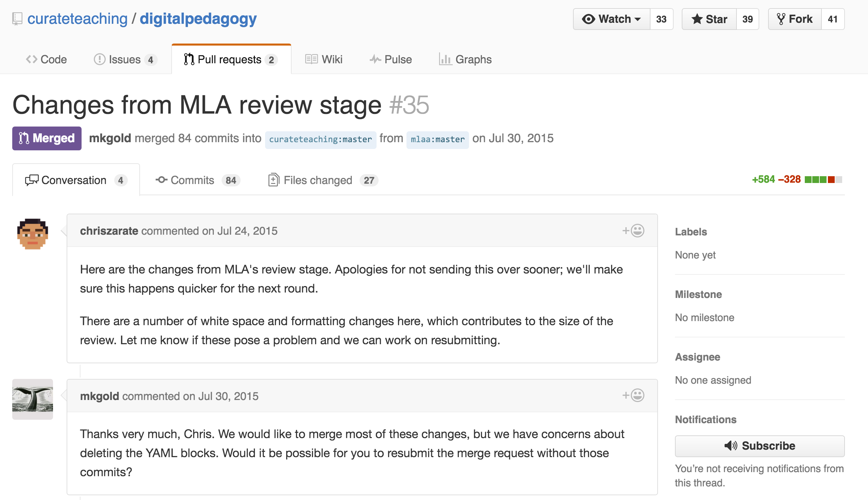Click the repository book icon
868x500 pixels.
[x=17, y=19]
